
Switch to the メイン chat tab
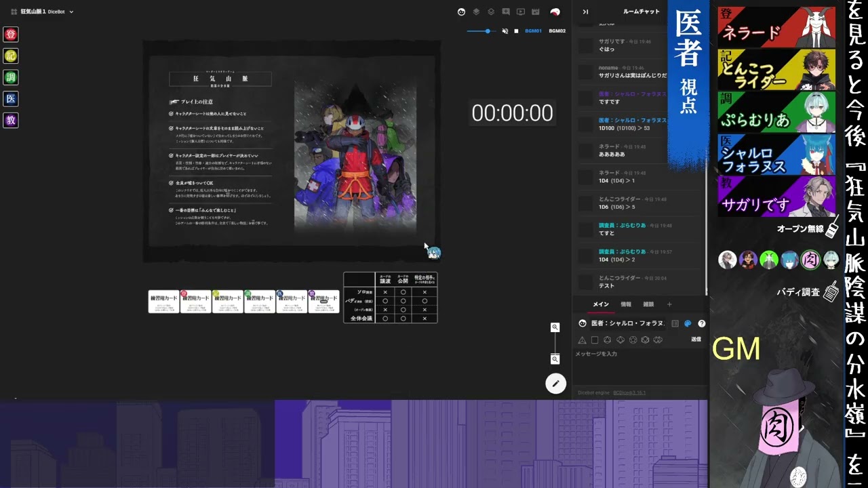coord(601,305)
